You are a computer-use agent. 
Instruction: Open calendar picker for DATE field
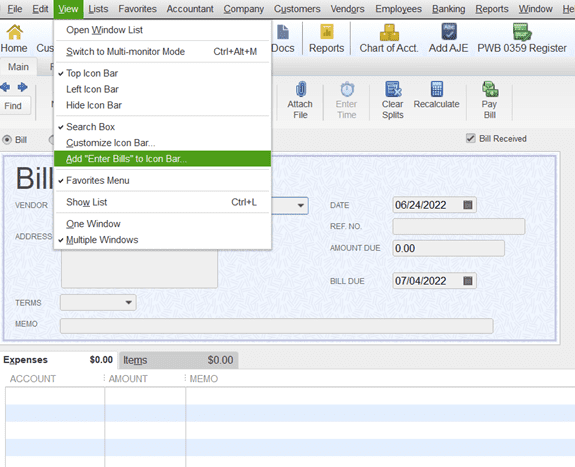pos(468,205)
